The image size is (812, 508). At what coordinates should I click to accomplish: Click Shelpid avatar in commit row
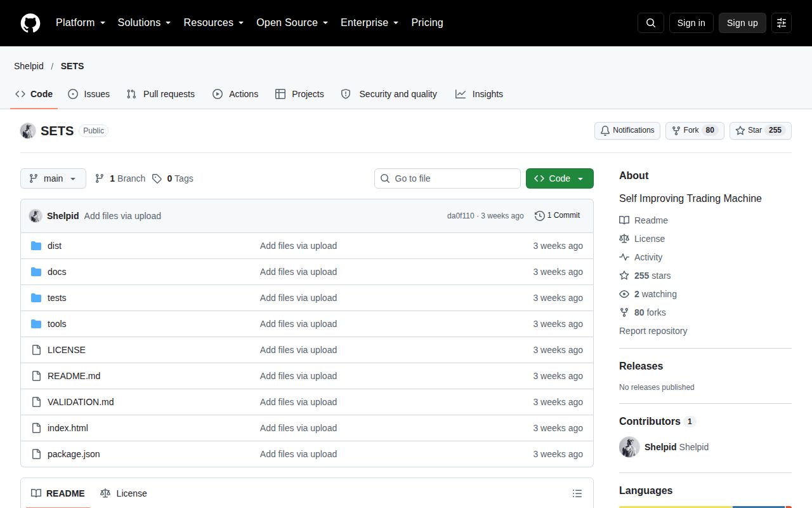36,216
